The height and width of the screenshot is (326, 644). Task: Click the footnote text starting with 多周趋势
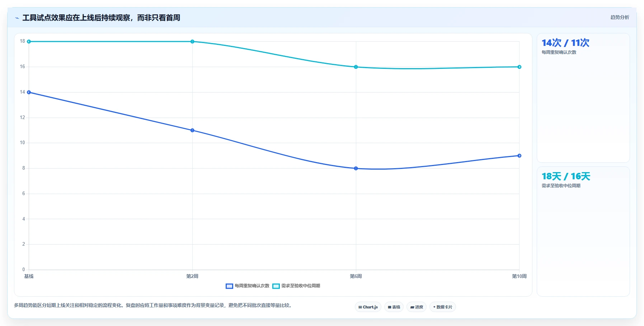(154, 306)
